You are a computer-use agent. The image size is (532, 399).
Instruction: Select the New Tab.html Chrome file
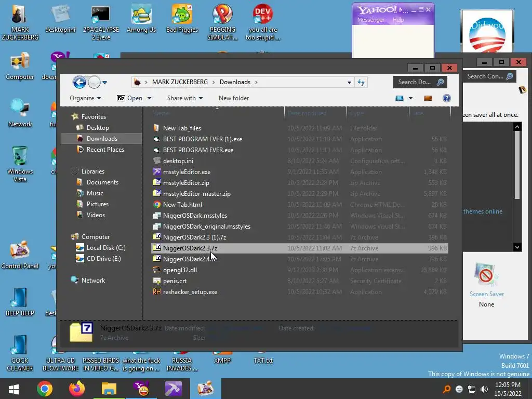pyautogui.click(x=182, y=205)
